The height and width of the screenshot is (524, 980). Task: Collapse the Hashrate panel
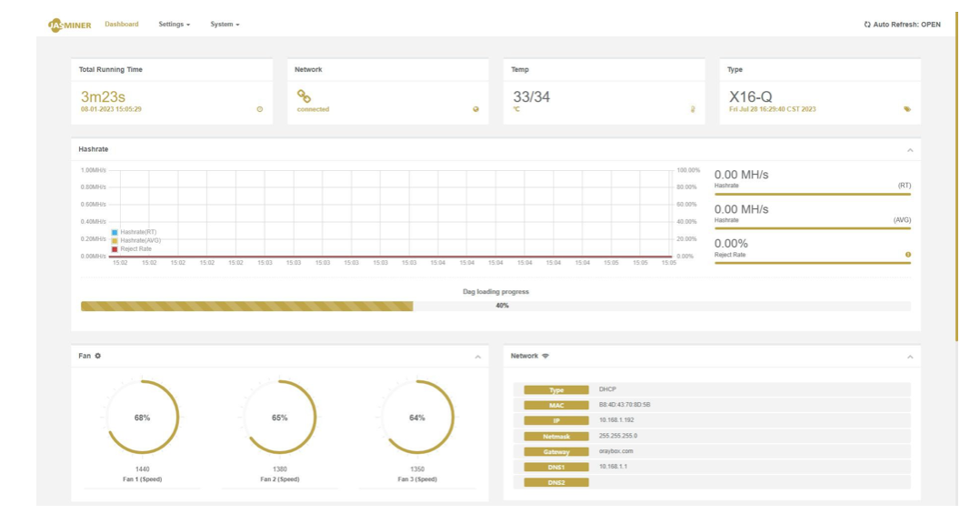pos(910,150)
